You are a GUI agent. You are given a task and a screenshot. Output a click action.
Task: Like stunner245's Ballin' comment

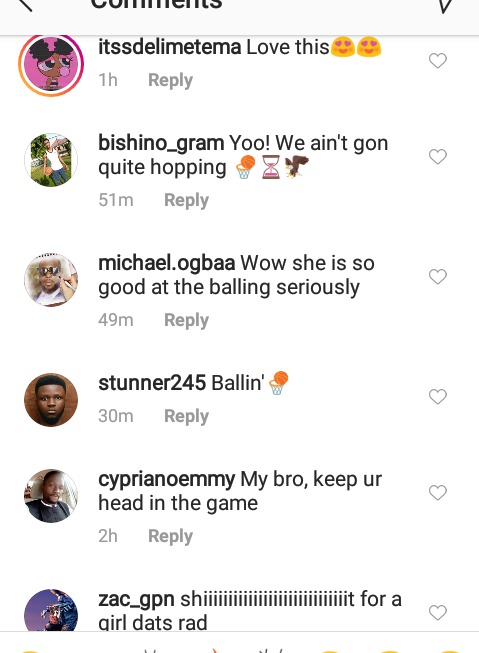coord(437,396)
